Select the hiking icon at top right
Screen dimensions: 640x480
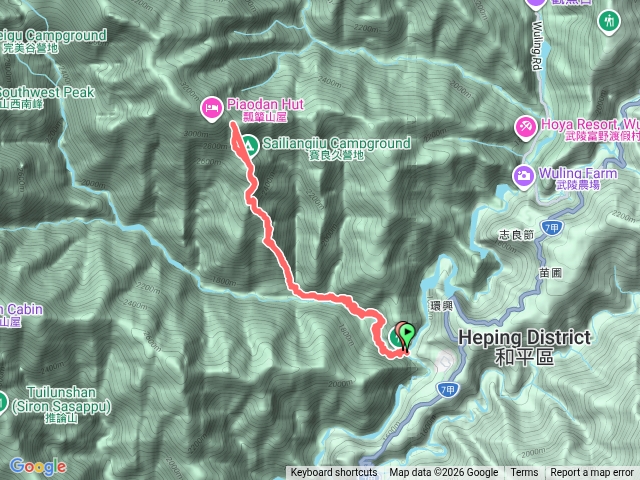[609, 22]
